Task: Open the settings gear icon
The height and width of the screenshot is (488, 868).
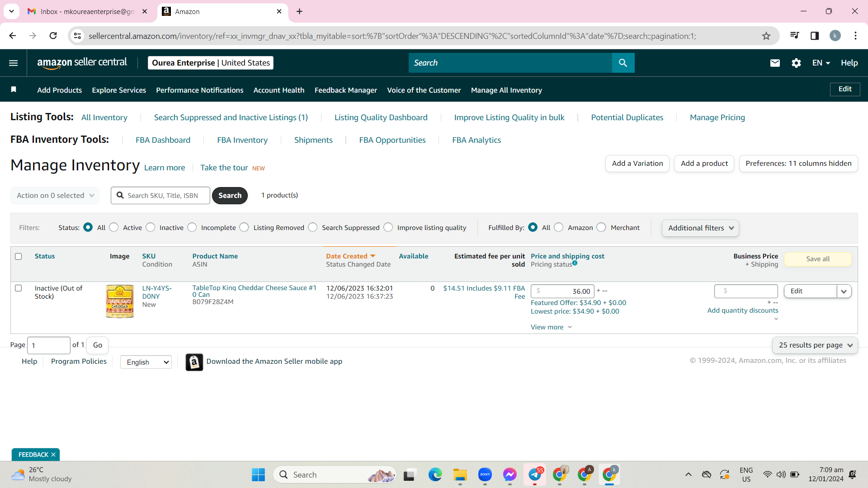Action: click(796, 63)
